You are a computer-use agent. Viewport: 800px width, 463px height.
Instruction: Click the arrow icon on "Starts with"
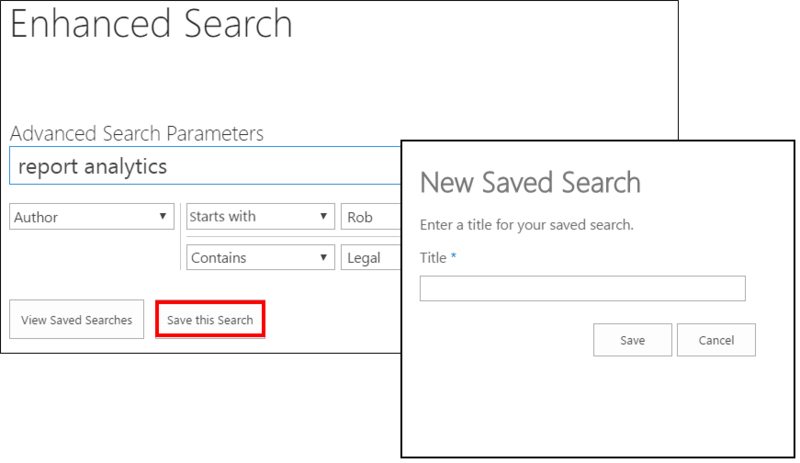(323, 217)
